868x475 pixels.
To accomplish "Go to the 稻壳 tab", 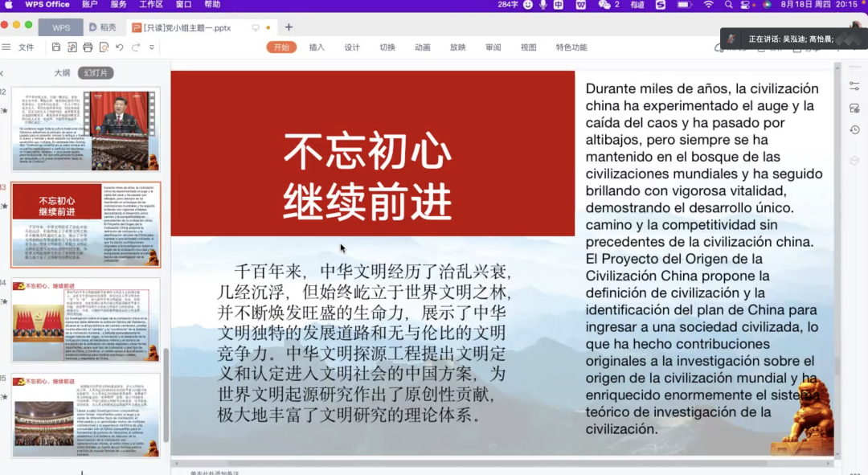I will (102, 27).
